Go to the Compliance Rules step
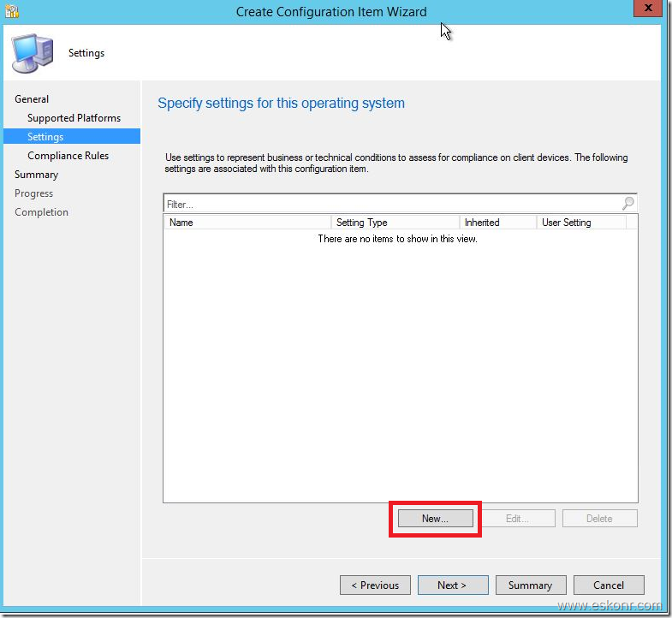 (x=68, y=156)
